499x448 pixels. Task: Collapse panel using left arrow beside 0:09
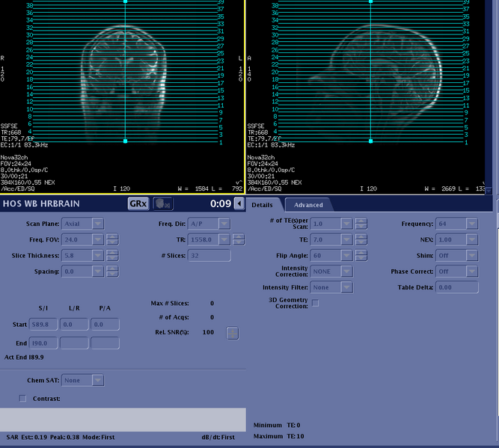[x=239, y=203]
